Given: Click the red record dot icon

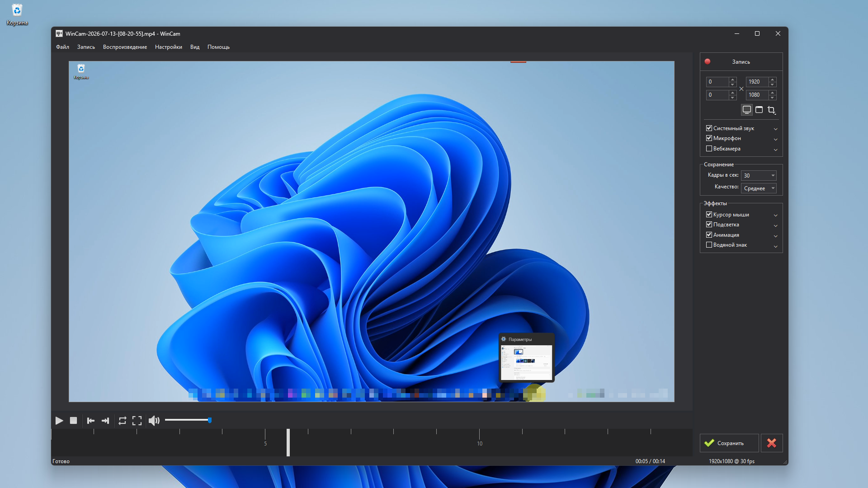Looking at the screenshot, I should point(708,61).
